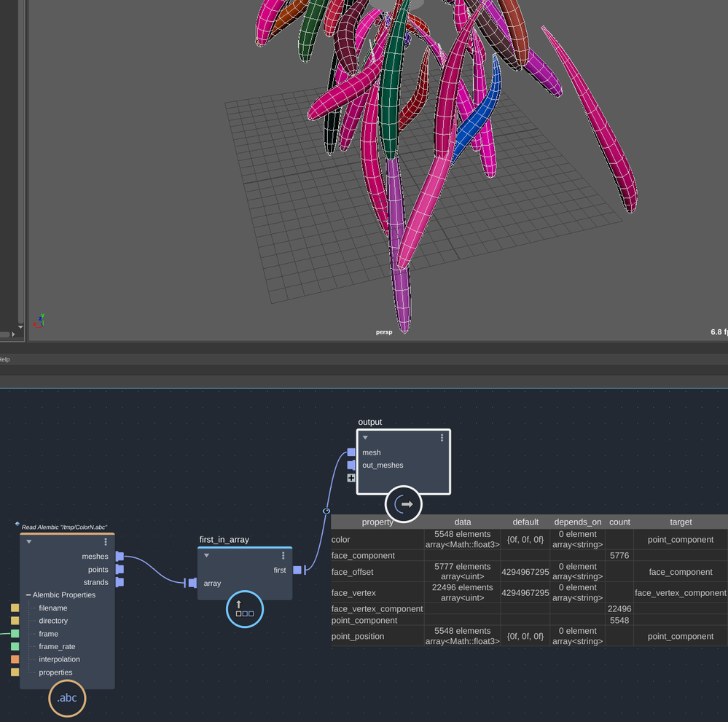Click the view axis gizmo in viewport
Viewport: 728px width, 722px height.
tap(39, 321)
